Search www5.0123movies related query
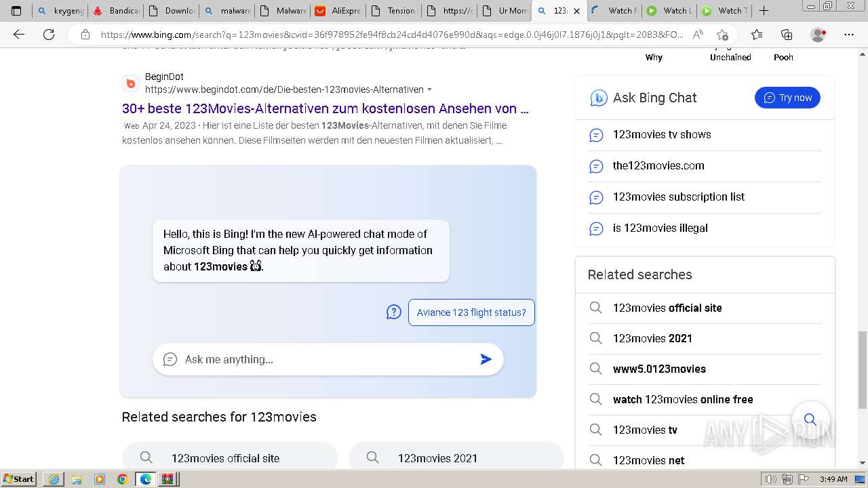This screenshot has height=488, width=868. pyautogui.click(x=705, y=369)
